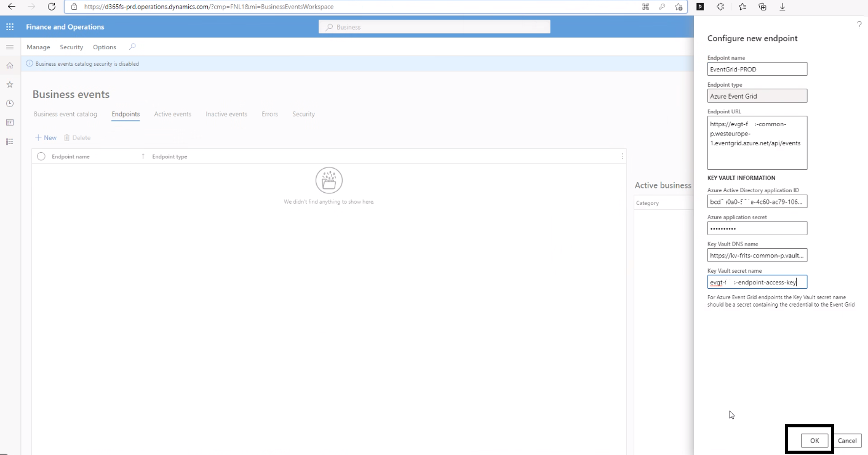The height and width of the screenshot is (455, 868).
Task: Open the Microsoft app launcher waffle icon
Action: coord(9,26)
